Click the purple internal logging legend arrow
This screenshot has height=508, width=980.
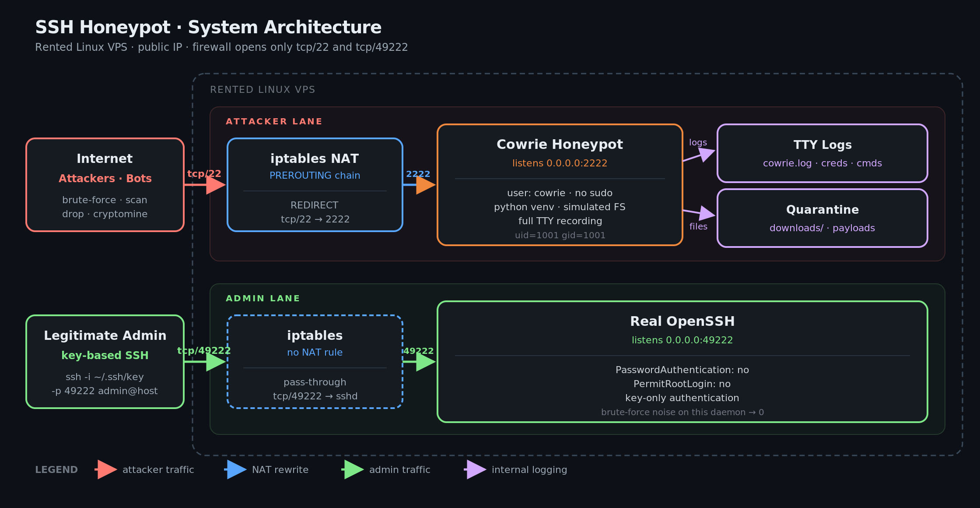475,469
